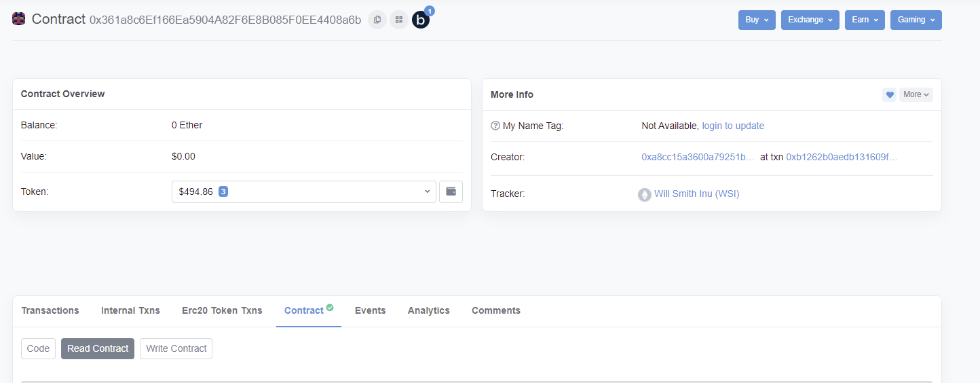
Task: Click the Read Contract button
Action: coord(98,348)
